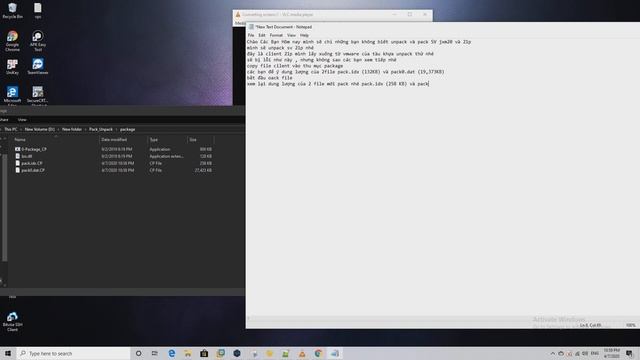640x360 pixels.
Task: Switch to Chrome on the taskbar
Action: pyautogui.click(x=318, y=353)
